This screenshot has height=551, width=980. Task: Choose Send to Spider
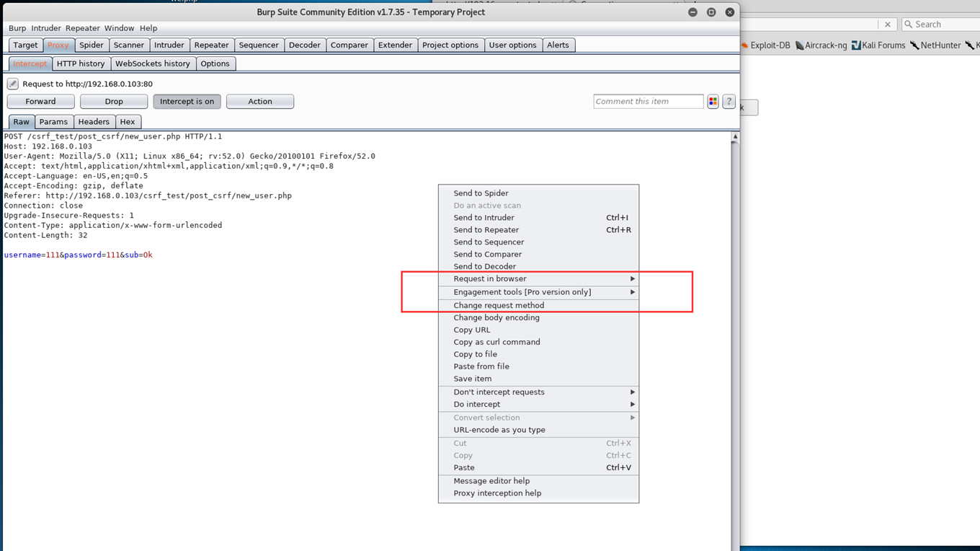538,193
